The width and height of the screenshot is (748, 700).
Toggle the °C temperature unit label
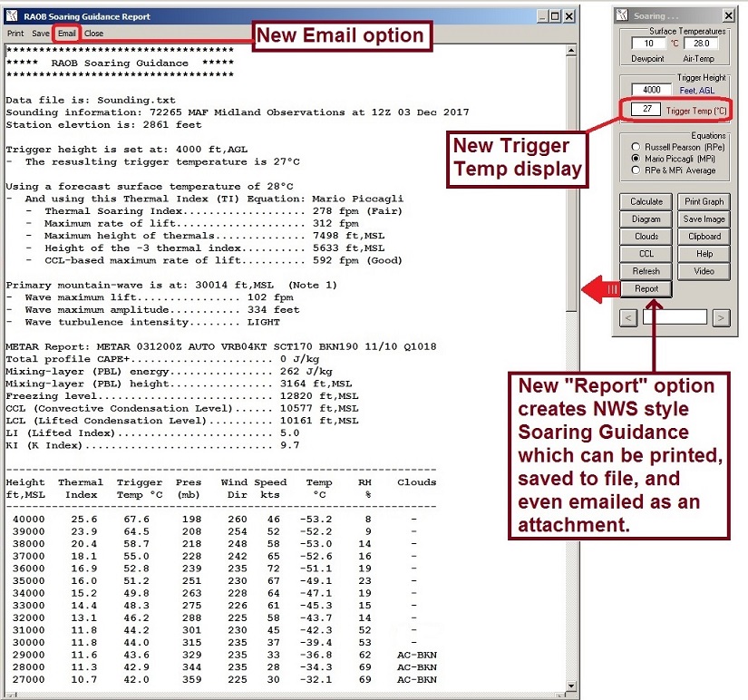[x=674, y=44]
